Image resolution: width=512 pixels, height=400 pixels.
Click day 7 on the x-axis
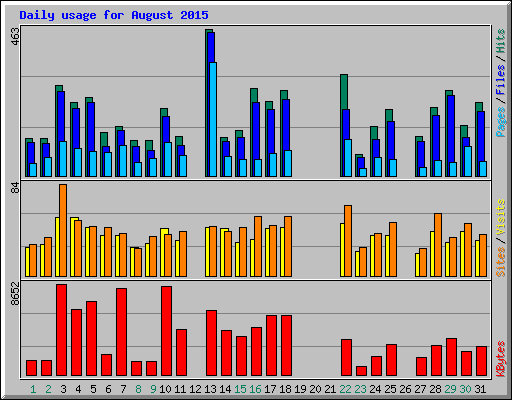pyautogui.click(x=123, y=389)
